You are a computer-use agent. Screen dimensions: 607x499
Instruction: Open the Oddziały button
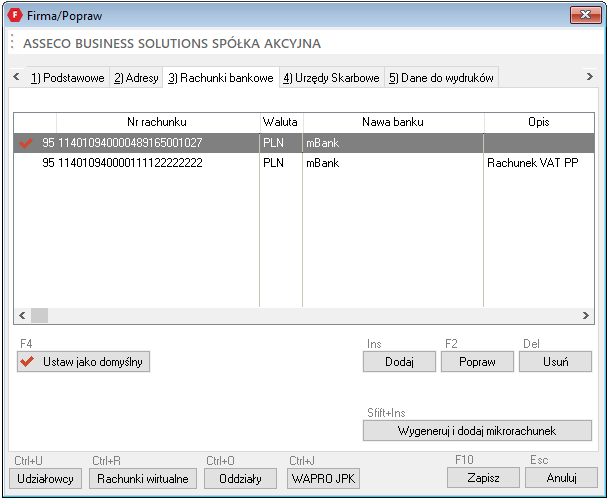(x=240, y=478)
